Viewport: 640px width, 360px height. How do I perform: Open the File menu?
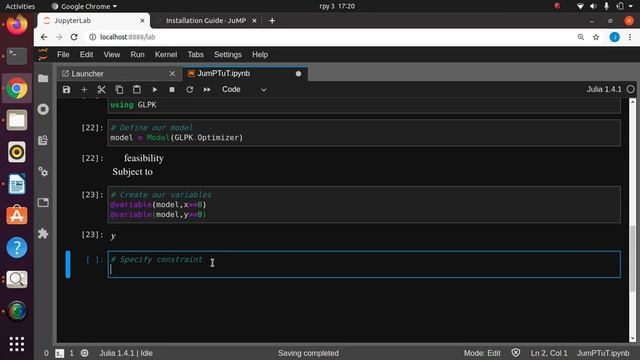click(x=63, y=55)
